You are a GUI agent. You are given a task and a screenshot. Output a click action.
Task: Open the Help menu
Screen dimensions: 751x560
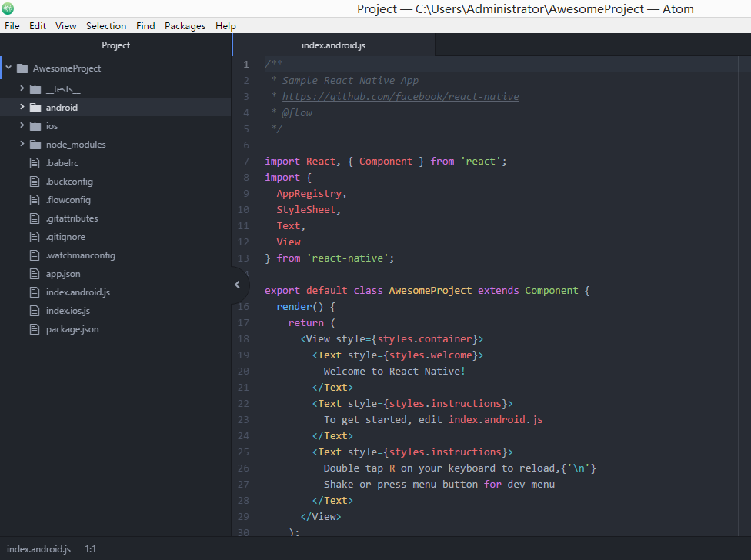[225, 26]
